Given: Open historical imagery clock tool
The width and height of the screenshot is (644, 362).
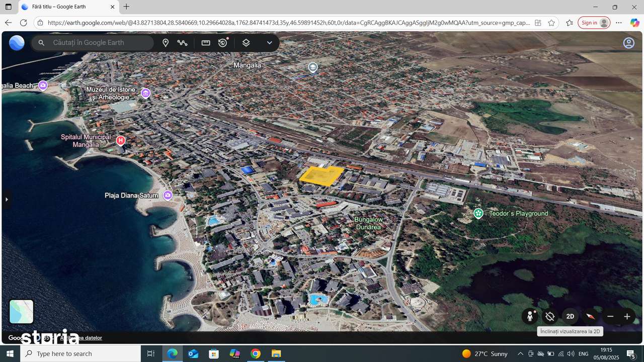Looking at the screenshot, I should click(223, 43).
